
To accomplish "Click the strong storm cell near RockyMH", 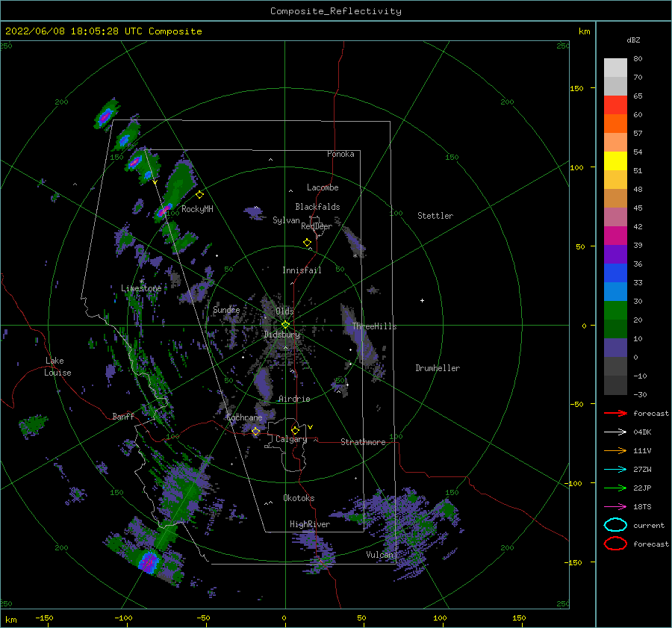I will point(164,210).
